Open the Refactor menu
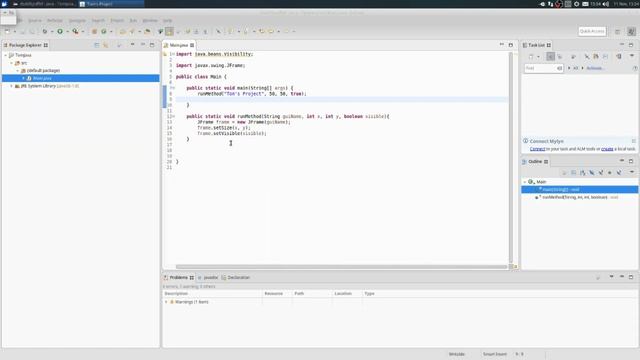 coord(55,20)
